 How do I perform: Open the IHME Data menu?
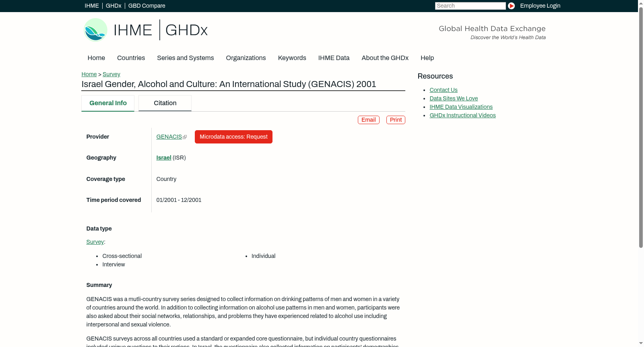coord(334,58)
